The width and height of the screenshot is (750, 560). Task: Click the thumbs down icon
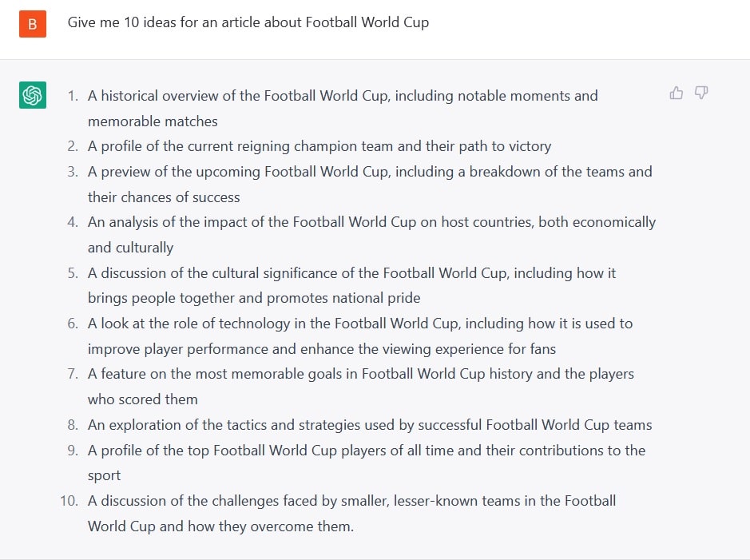click(x=700, y=93)
